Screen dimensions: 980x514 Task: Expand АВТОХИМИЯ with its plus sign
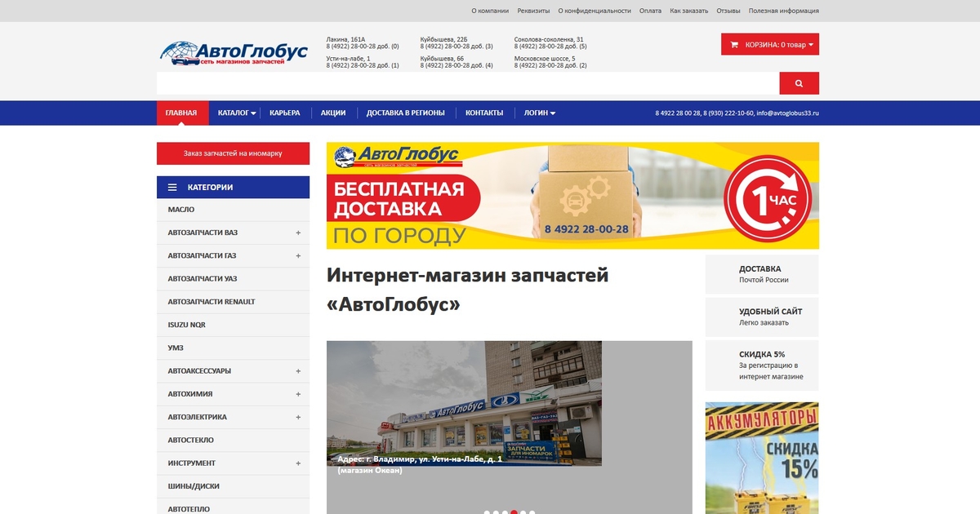pyautogui.click(x=298, y=394)
